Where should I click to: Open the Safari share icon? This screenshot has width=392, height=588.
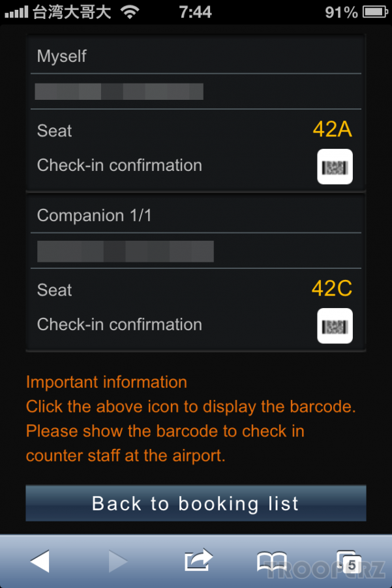(199, 560)
